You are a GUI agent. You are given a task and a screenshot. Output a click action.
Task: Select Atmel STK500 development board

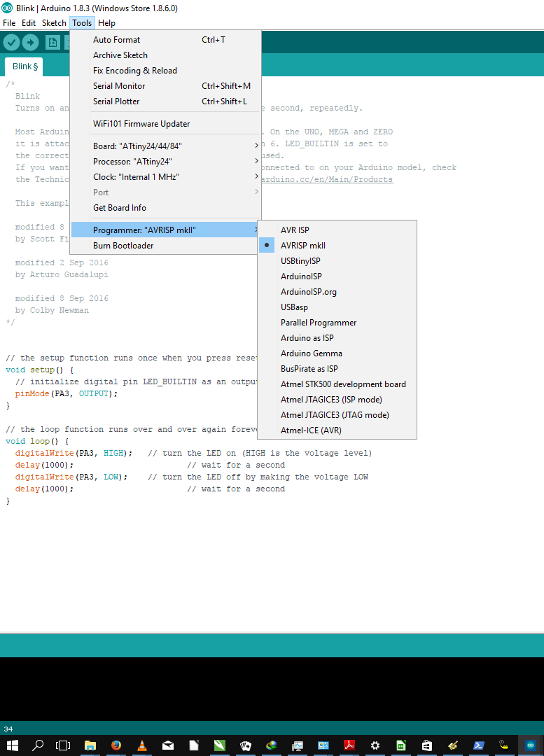coord(337,384)
